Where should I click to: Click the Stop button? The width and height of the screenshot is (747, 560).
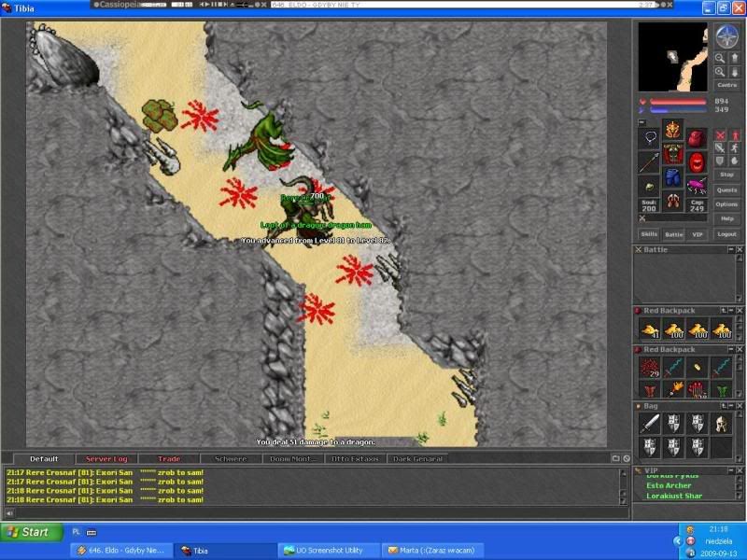point(727,175)
